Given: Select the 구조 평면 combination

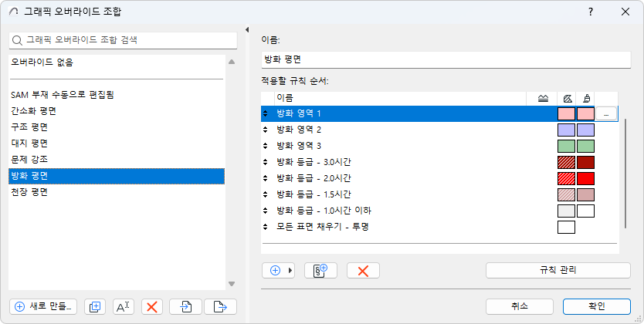Looking at the screenshot, I should (x=29, y=127).
